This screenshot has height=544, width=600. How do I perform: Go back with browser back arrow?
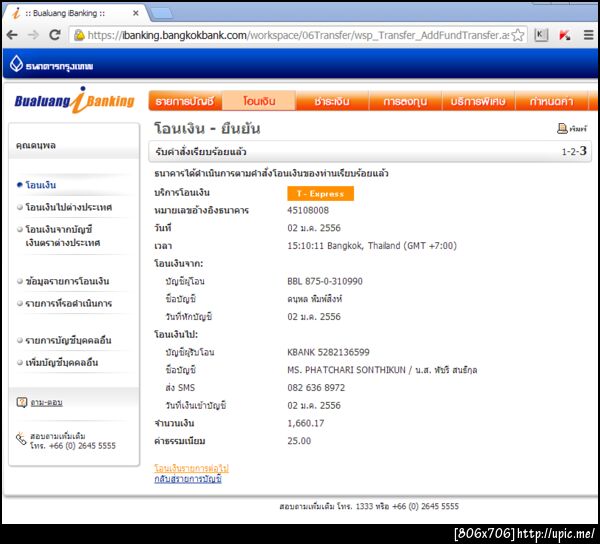[12, 35]
